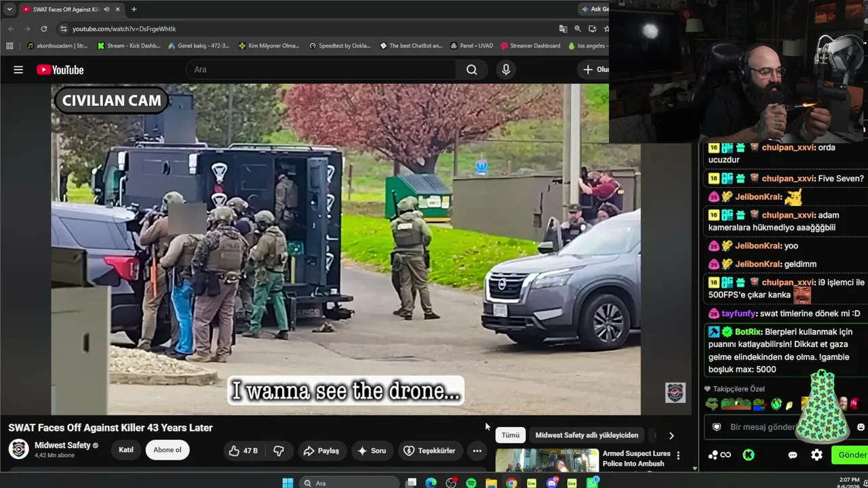The image size is (868, 488).
Task: Open Microsoft Edge from the taskbar
Action: (x=431, y=483)
